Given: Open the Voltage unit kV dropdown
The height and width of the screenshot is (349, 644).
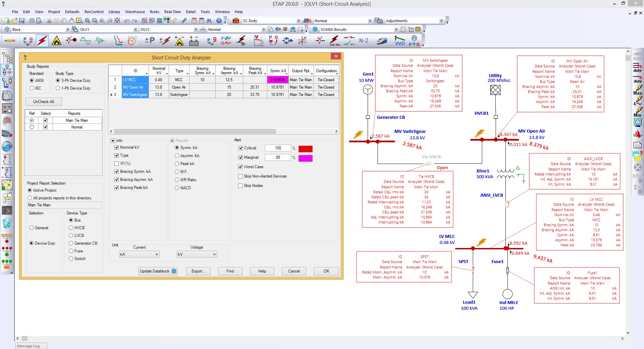Looking at the screenshot, I should [x=197, y=254].
